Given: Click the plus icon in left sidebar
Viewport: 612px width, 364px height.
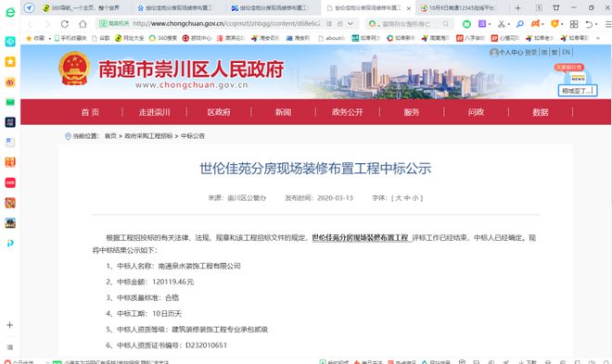Looking at the screenshot, I should 10,325.
